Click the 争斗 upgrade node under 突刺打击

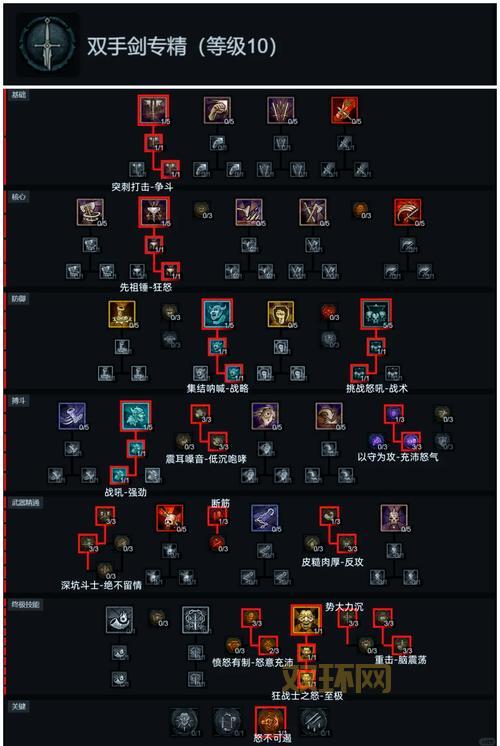(x=170, y=168)
